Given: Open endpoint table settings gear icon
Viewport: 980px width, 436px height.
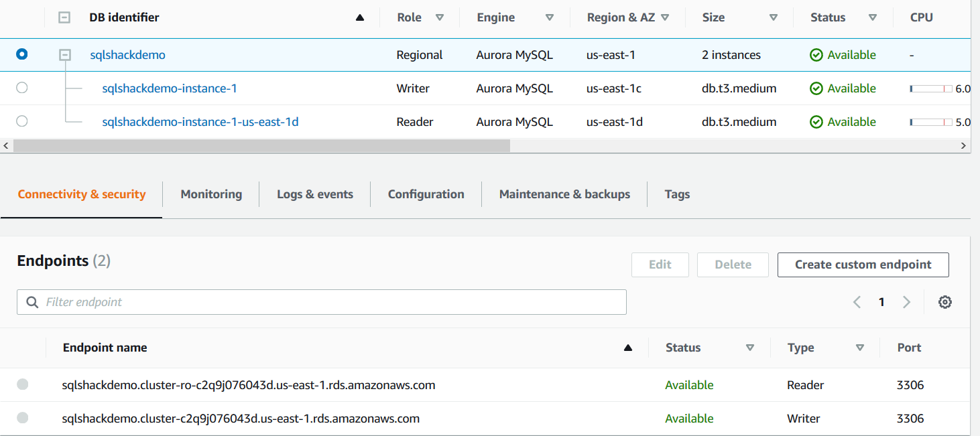Looking at the screenshot, I should click(944, 302).
